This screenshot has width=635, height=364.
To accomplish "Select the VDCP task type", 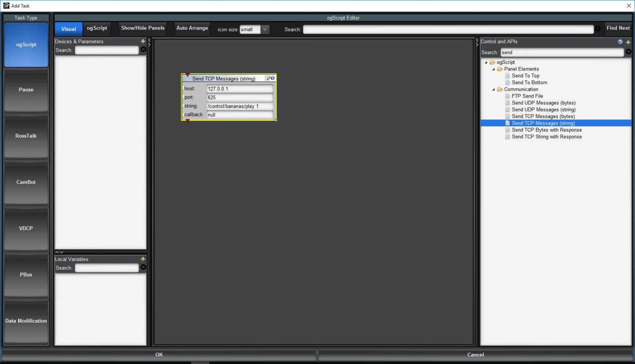I will (x=26, y=229).
